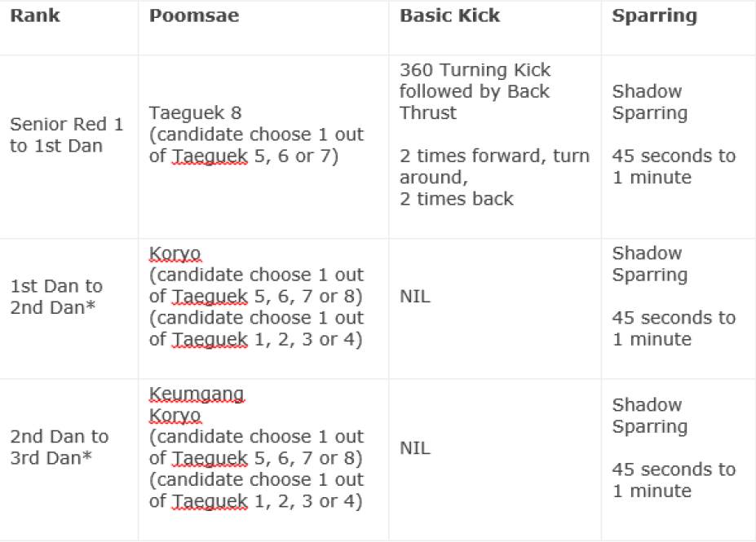This screenshot has height=542, width=756.
Task: Click the Basic Kick column header
Action: 449,16
